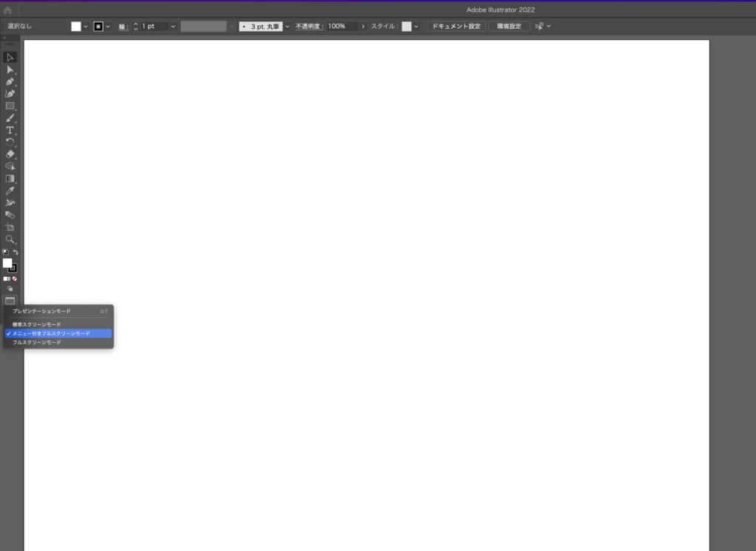Pick the Rectangle tool in toolbar

[10, 106]
